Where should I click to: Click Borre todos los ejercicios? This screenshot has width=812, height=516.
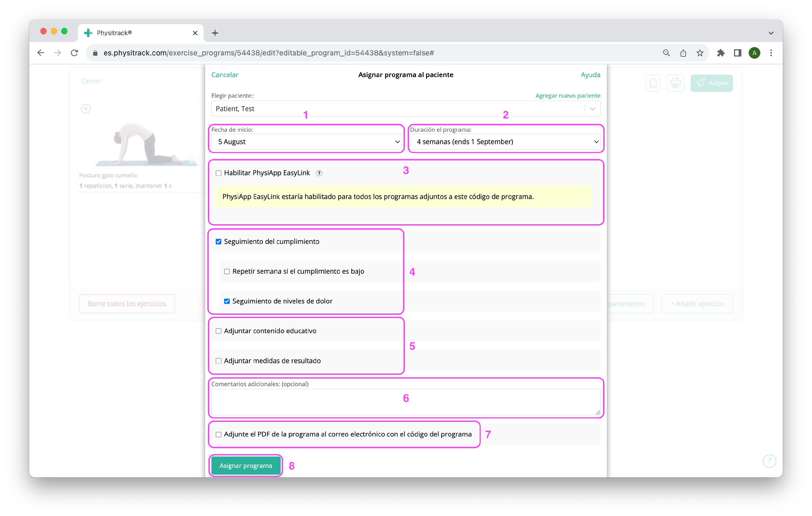(x=127, y=304)
